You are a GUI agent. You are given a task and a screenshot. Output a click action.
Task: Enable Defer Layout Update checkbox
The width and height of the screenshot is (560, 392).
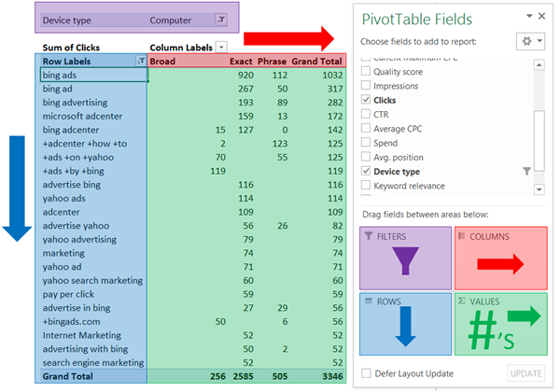pyautogui.click(x=366, y=373)
